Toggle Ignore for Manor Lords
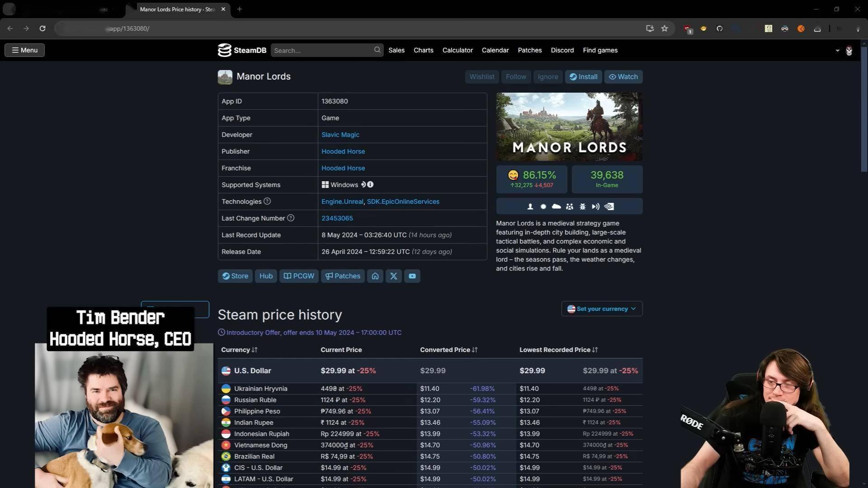 point(548,77)
